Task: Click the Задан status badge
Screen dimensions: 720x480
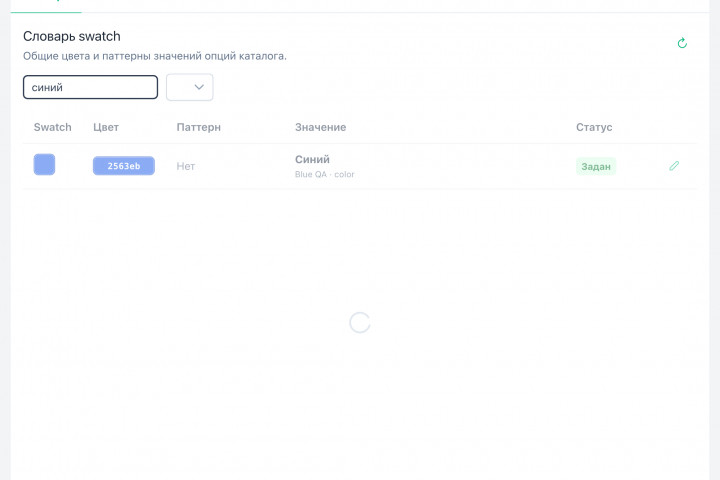Action: (596, 166)
